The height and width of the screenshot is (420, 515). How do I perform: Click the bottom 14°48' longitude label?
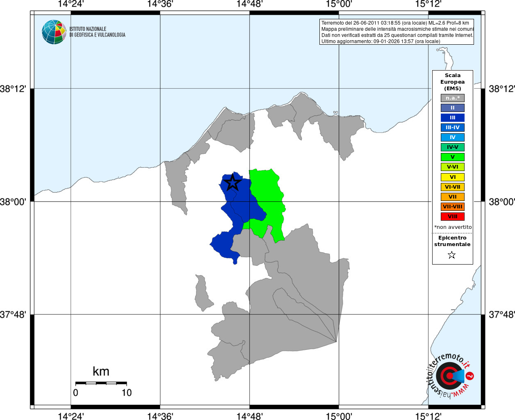[x=250, y=416]
